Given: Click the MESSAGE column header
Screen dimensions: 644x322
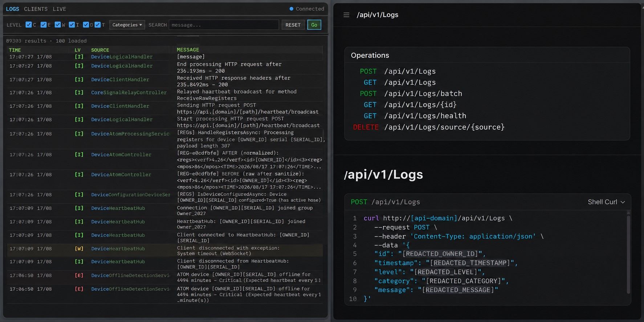Looking at the screenshot, I should point(188,50).
